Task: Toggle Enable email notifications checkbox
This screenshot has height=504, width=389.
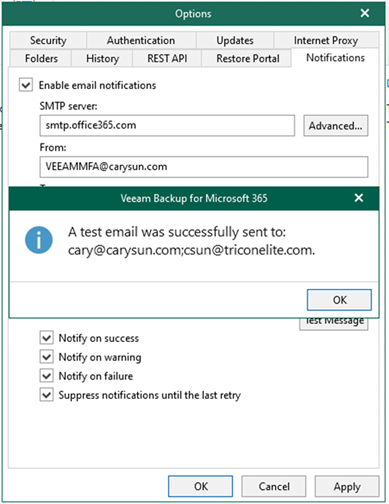Action: [26, 85]
